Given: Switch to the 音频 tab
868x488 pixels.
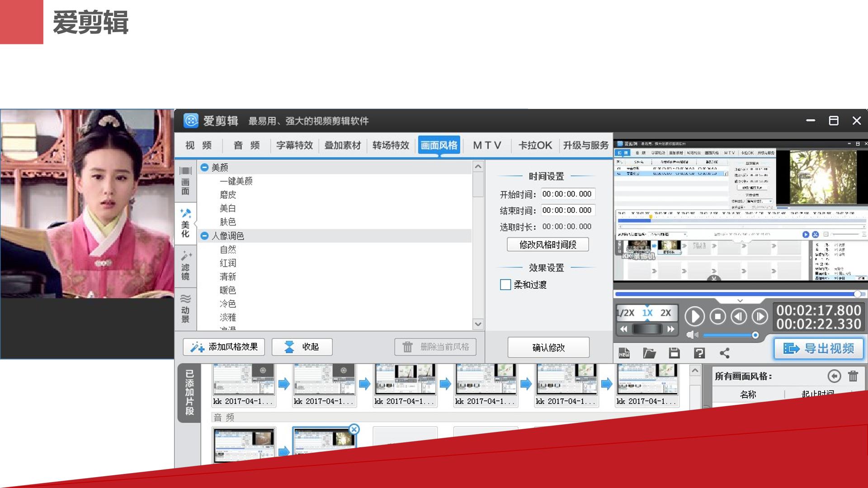Looking at the screenshot, I should click(x=246, y=145).
